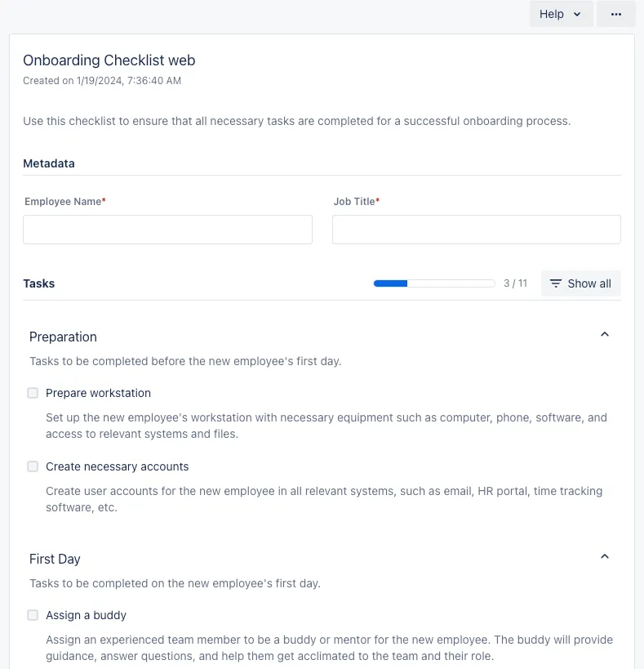The height and width of the screenshot is (669, 644).
Task: Open the three-dots more options menu
Action: click(x=615, y=14)
